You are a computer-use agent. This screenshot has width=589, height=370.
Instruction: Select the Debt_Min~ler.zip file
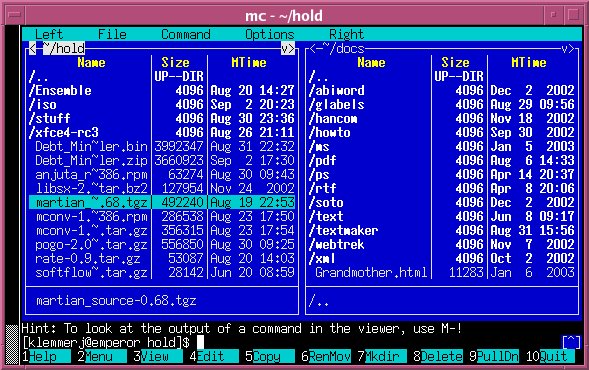(162, 160)
